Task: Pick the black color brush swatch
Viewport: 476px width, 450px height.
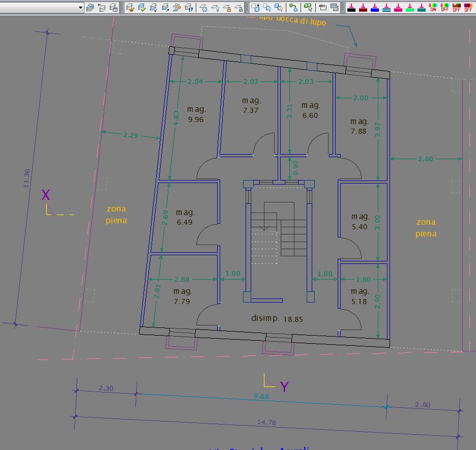Action: click(351, 8)
